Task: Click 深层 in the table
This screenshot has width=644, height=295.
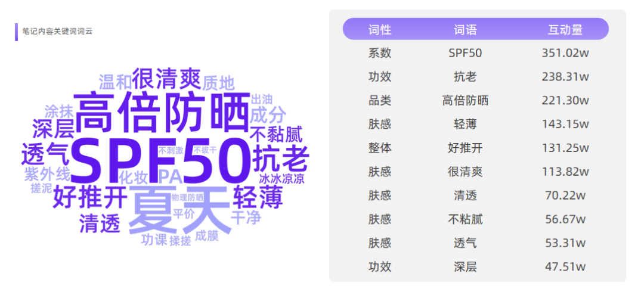Action: (x=465, y=266)
